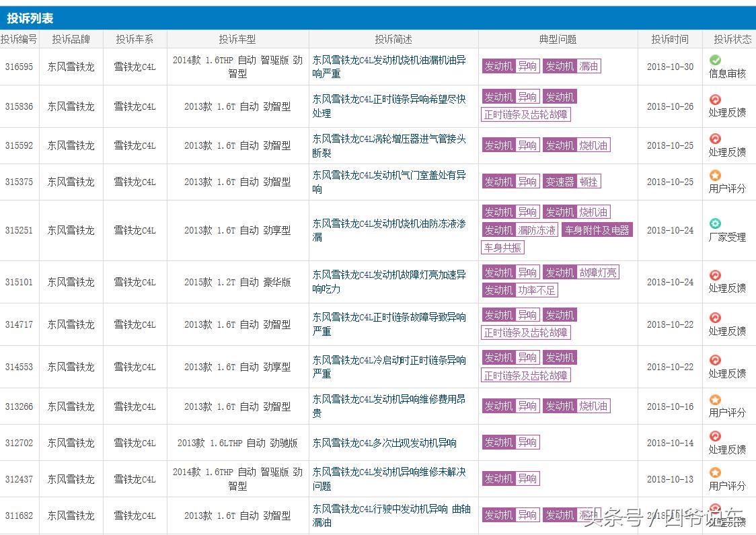
Task: Select the 顿挫 transmission issue tag
Action: click(x=588, y=182)
